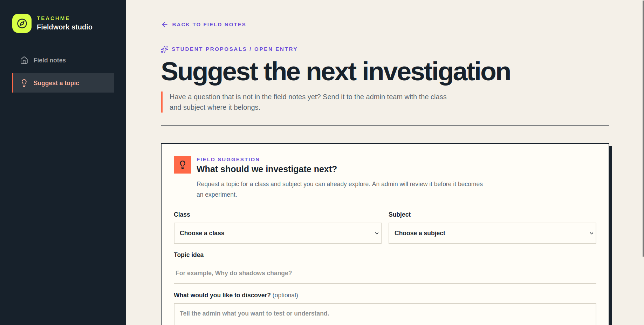Click the TeachMe compass logo icon
The width and height of the screenshot is (644, 325).
(22, 23)
